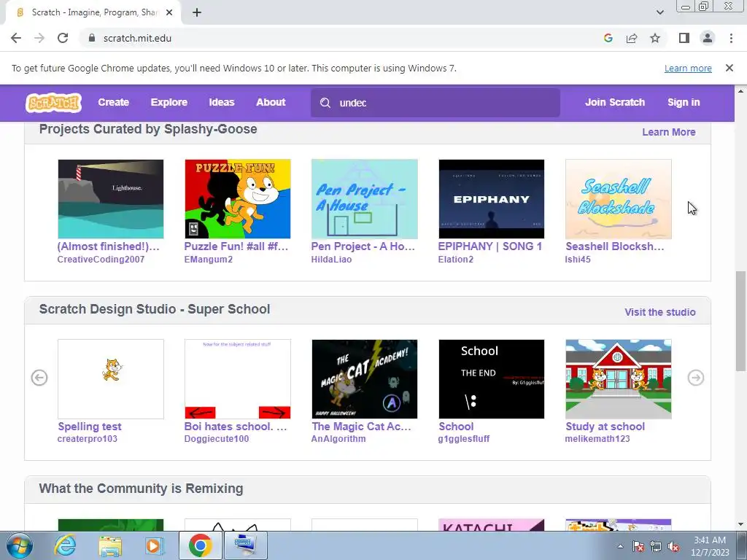Click the search magnifier icon

click(x=325, y=103)
